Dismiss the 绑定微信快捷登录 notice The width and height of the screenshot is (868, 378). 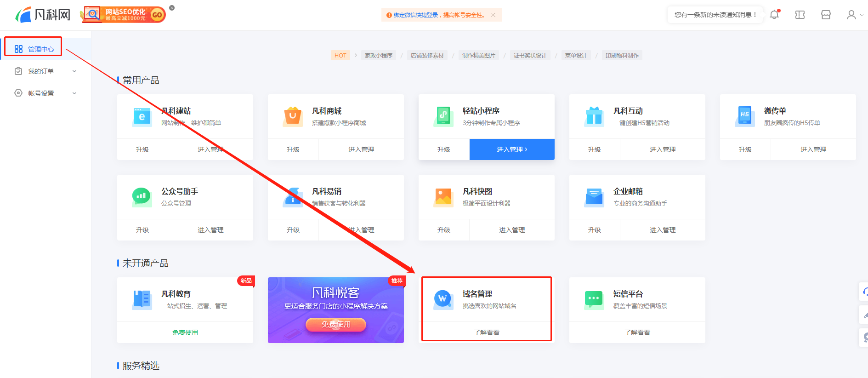coord(493,15)
